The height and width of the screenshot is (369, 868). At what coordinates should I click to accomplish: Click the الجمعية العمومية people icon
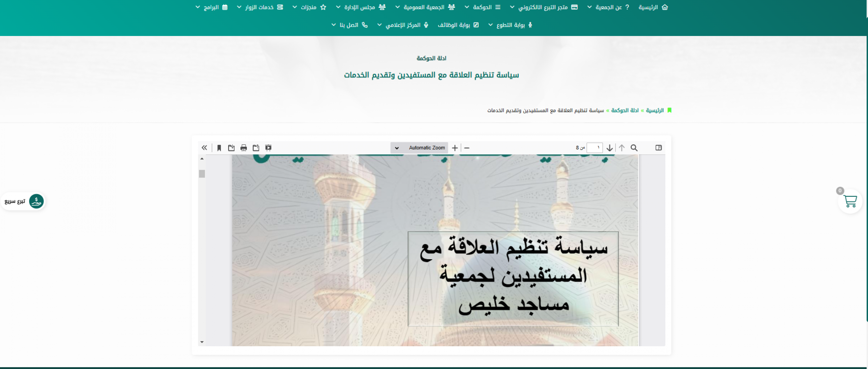coord(451,7)
